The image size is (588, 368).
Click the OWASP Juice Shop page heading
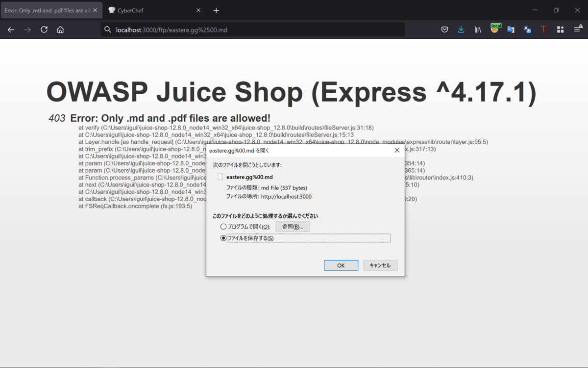291,92
